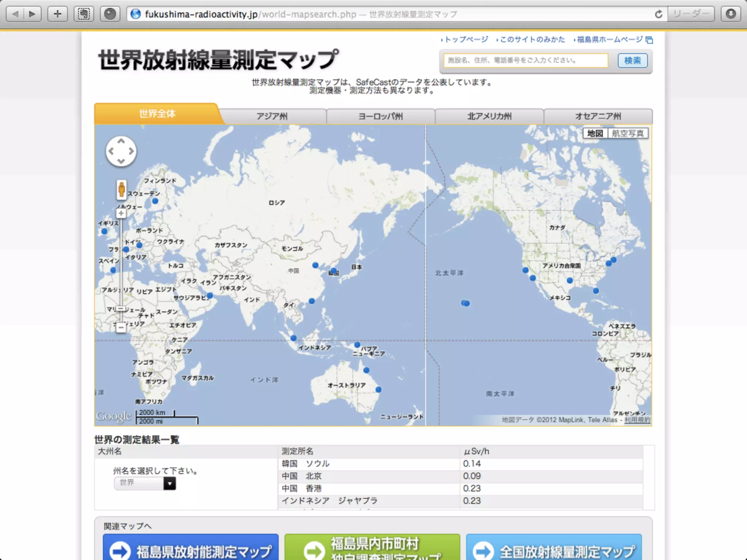The height and width of the screenshot is (560, 747).
Task: Click the map pan control circle
Action: (121, 151)
